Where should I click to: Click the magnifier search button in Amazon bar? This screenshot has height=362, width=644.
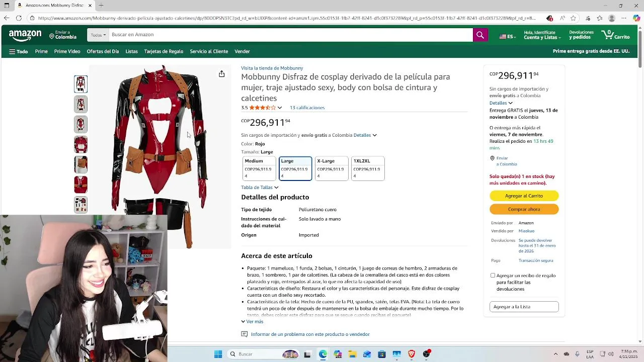click(x=480, y=35)
